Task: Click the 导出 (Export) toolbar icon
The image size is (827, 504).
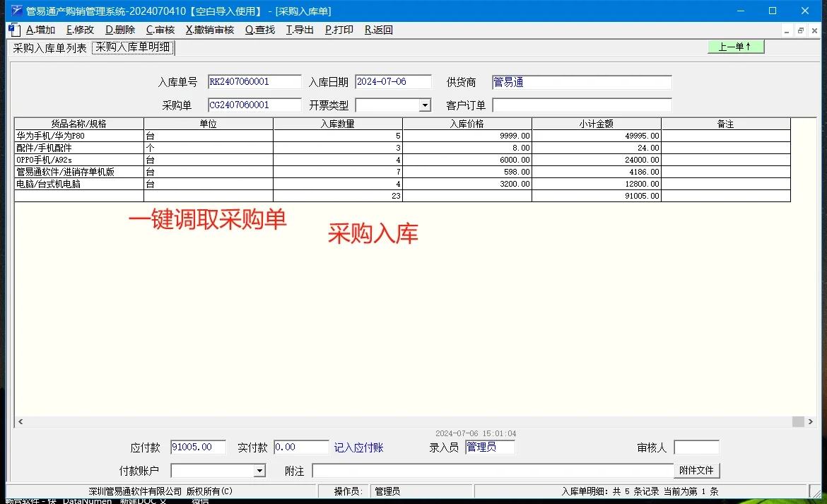Action: click(x=299, y=30)
